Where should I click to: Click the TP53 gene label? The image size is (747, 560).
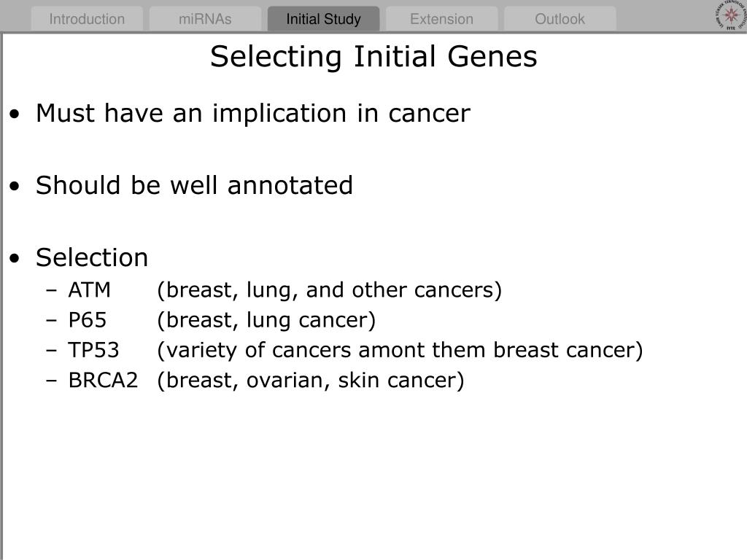click(93, 350)
